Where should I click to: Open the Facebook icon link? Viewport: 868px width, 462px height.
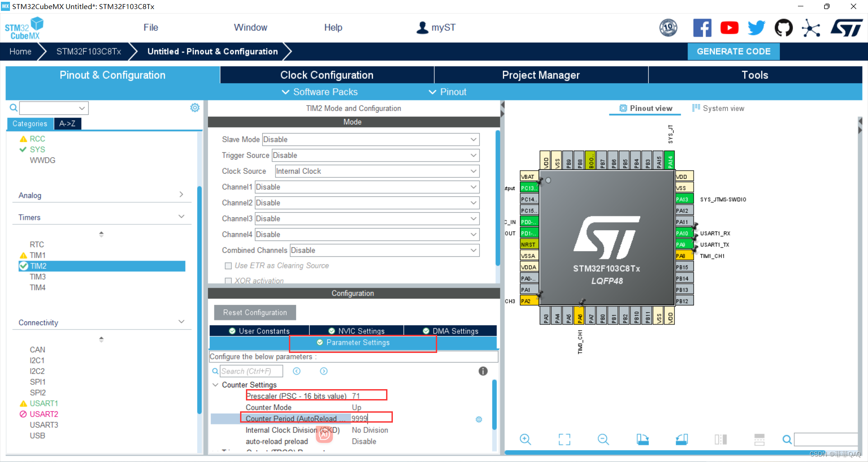click(x=702, y=28)
